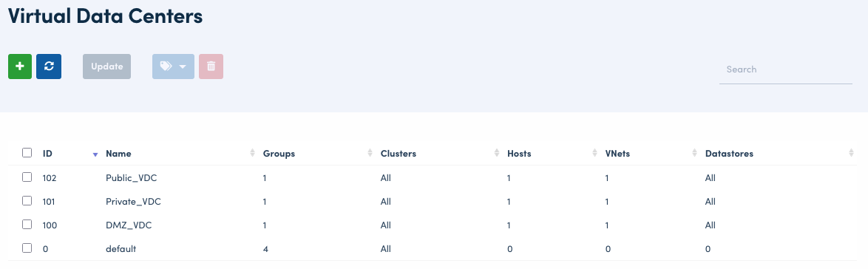The image size is (868, 269).
Task: Sort by Clusters column sort icon
Action: coord(497,153)
